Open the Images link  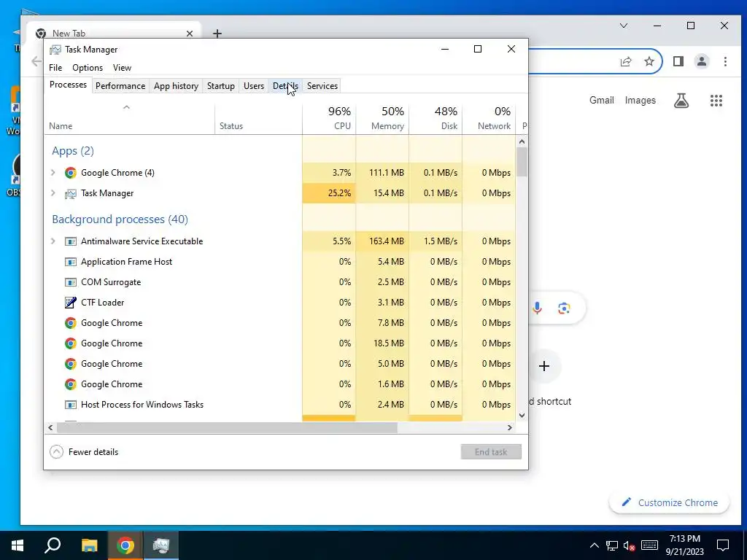pos(640,101)
